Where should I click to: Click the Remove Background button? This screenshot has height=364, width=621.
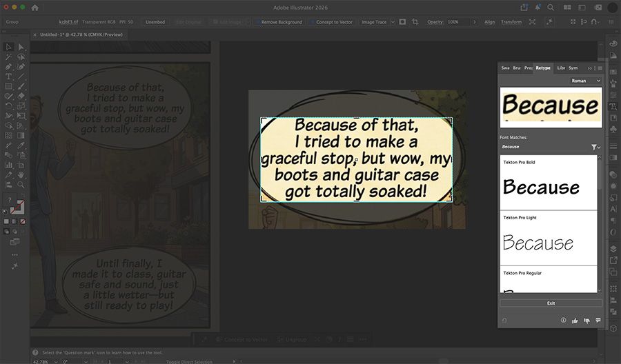279,22
